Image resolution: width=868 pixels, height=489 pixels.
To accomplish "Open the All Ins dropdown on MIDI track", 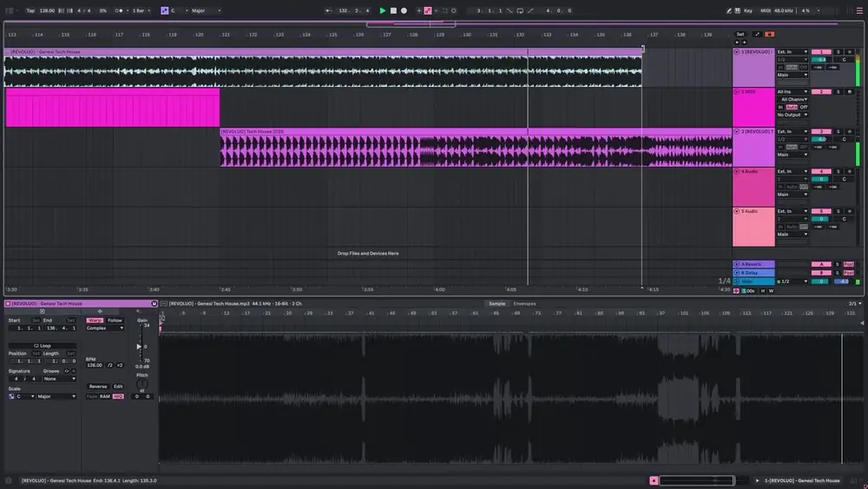I will (792, 92).
